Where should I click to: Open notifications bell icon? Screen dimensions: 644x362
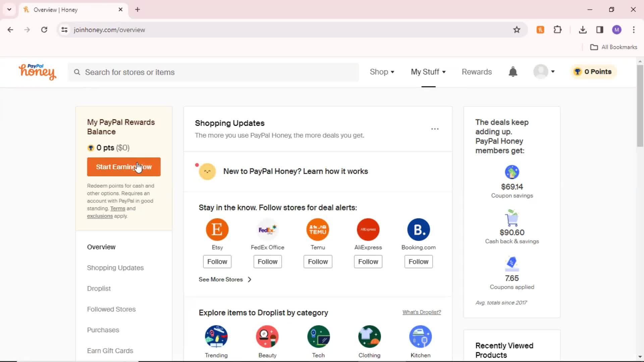coord(513,72)
